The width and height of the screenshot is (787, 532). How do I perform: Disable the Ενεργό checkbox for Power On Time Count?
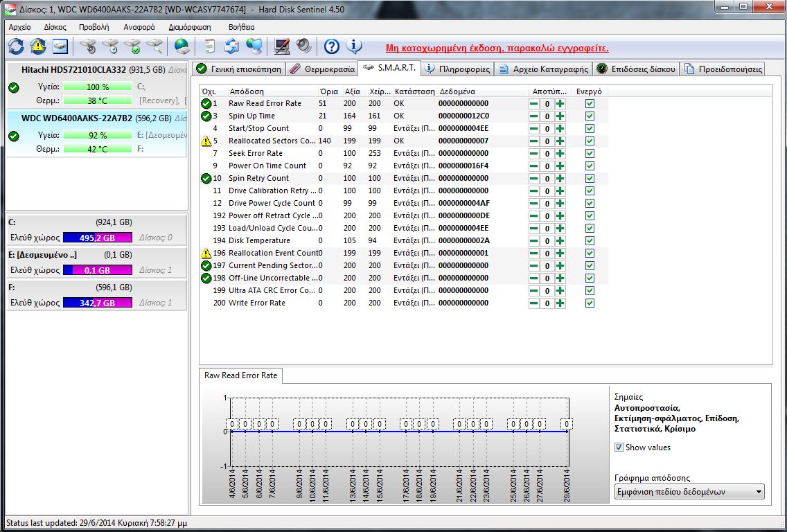590,166
